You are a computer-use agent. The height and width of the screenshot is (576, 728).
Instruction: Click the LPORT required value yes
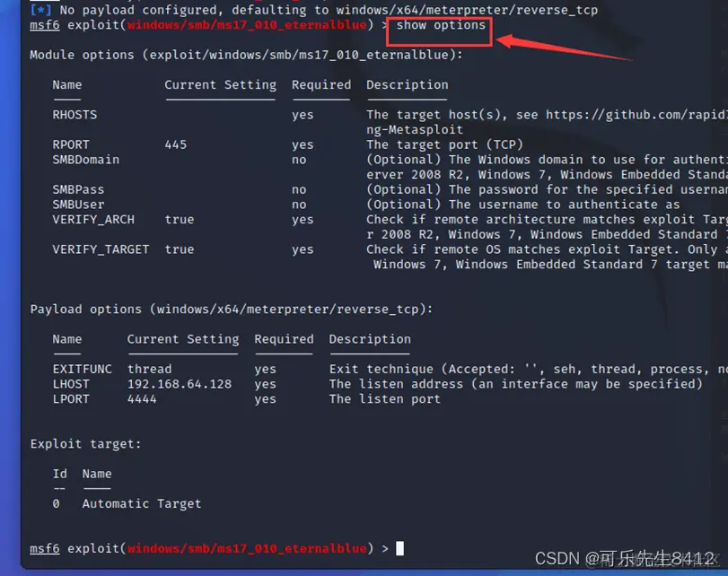click(x=265, y=399)
